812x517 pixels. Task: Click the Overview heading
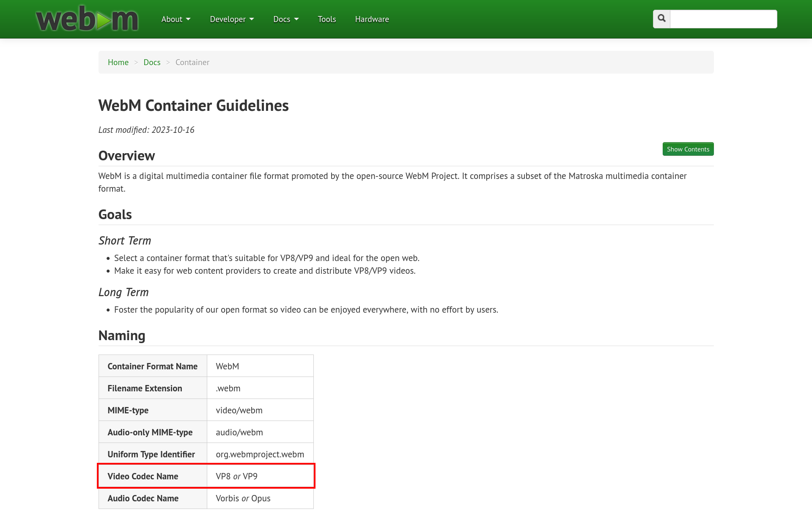[x=126, y=156]
